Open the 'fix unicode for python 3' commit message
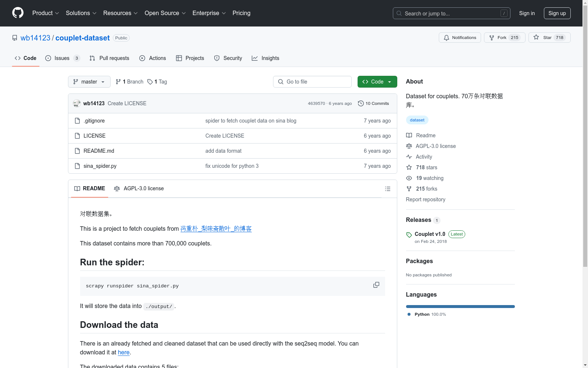The image size is (588, 368). 232,166
